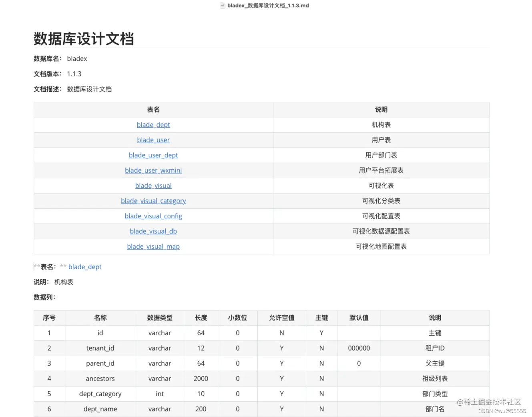The image size is (532, 417).
Task: Click the int data type cell
Action: click(x=160, y=394)
